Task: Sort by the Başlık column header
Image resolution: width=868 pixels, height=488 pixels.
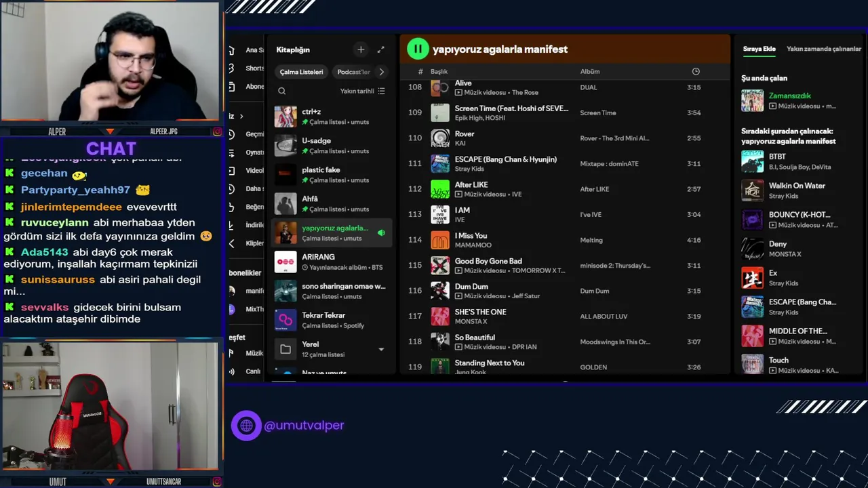Action: click(439, 71)
